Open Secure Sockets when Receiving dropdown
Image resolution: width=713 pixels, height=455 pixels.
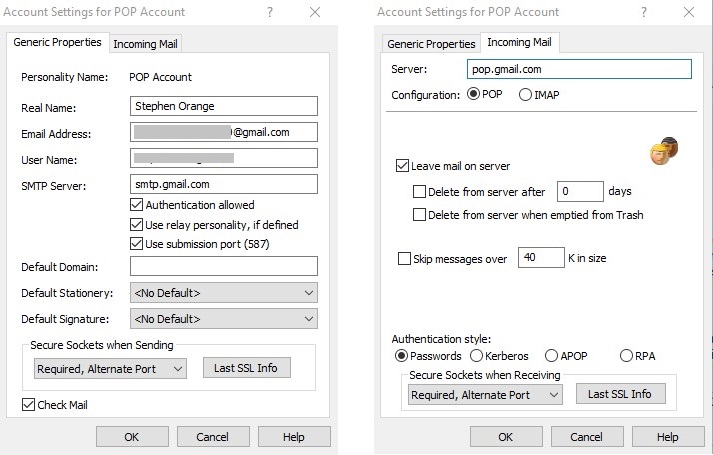coord(485,395)
